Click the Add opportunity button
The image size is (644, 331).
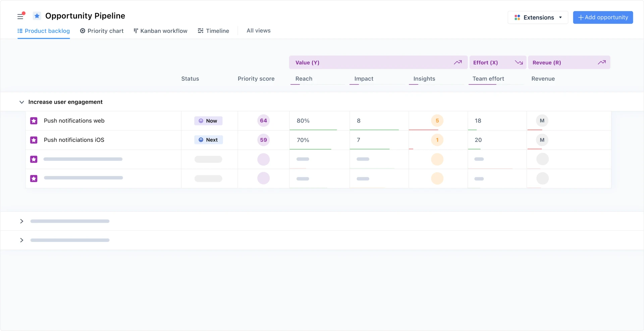(603, 17)
